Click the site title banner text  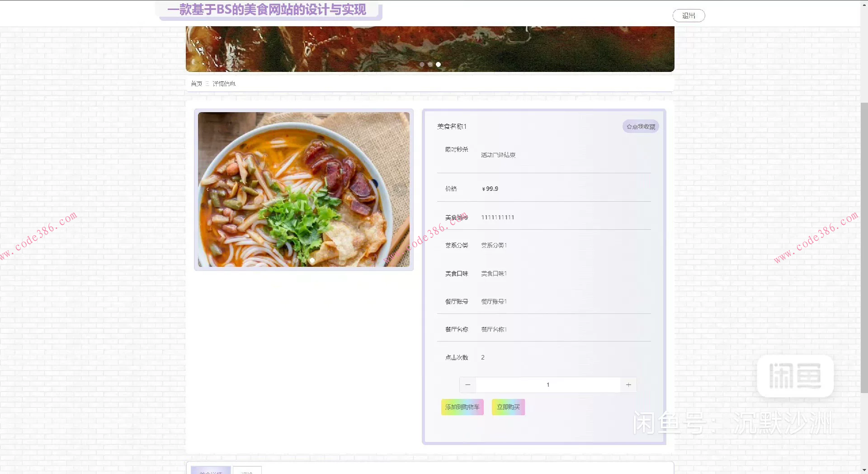click(268, 10)
